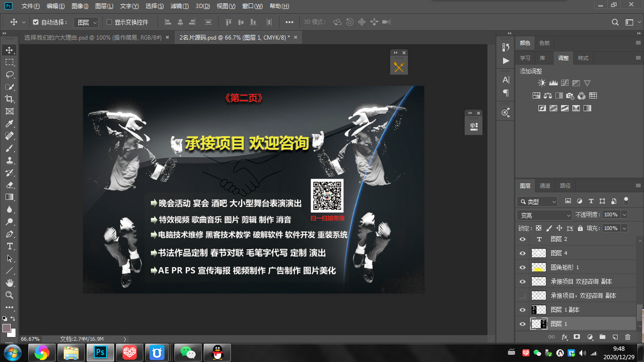The image size is (644, 362).
Task: Select the Crop tool
Action: click(x=9, y=99)
